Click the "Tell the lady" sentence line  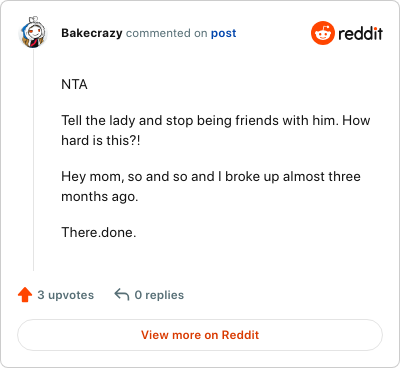pos(216,120)
